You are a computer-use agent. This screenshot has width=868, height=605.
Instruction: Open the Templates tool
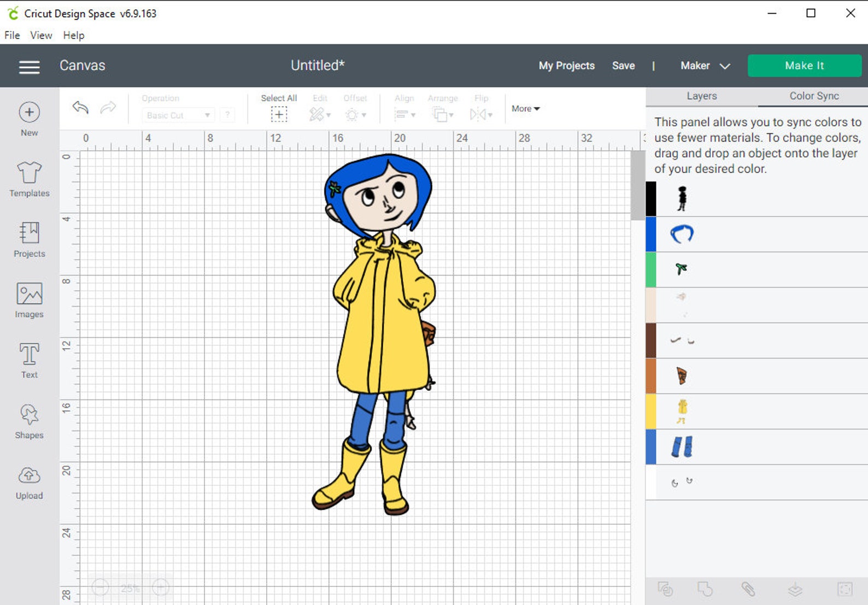click(x=29, y=172)
